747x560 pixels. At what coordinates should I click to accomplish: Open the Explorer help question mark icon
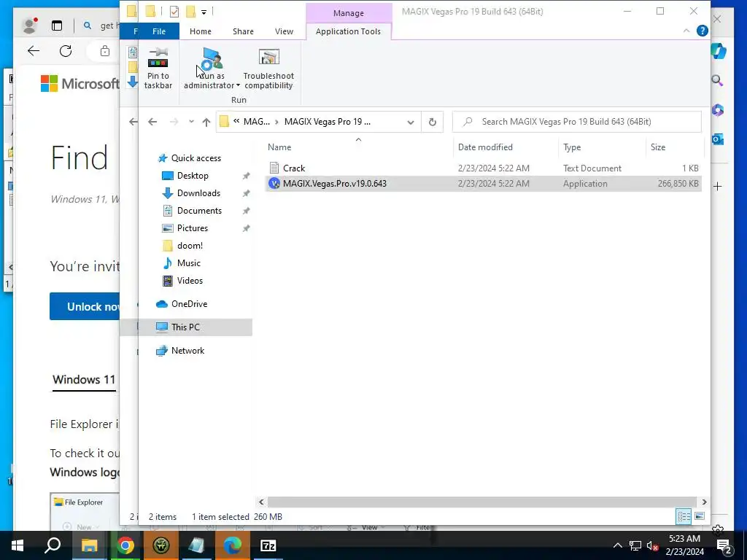click(703, 31)
